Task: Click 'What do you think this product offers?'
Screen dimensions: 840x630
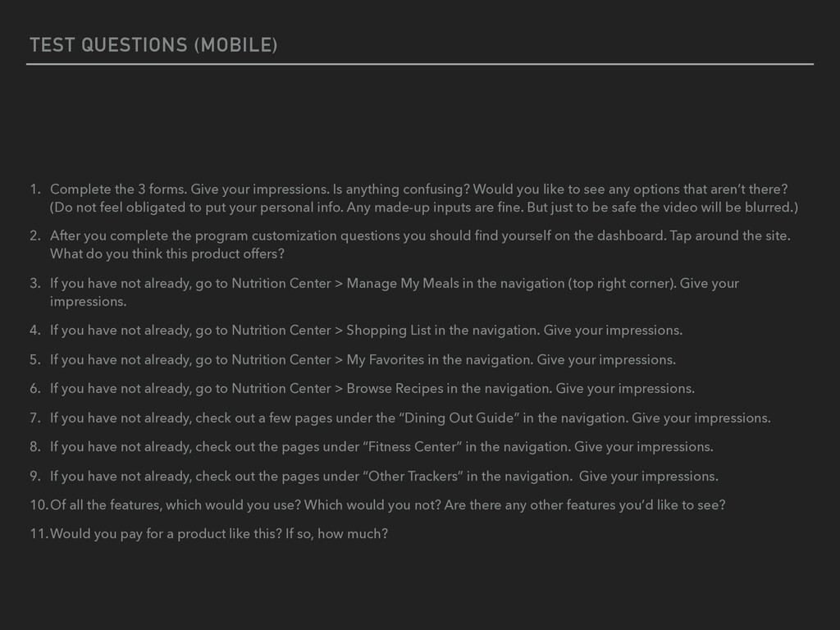Action: (167, 254)
